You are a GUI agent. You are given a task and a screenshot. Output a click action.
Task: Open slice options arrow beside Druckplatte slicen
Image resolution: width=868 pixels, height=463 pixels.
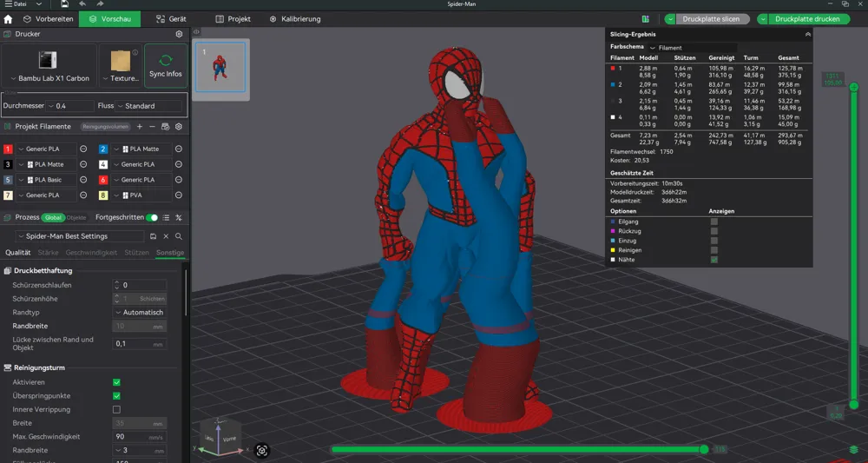[670, 19]
